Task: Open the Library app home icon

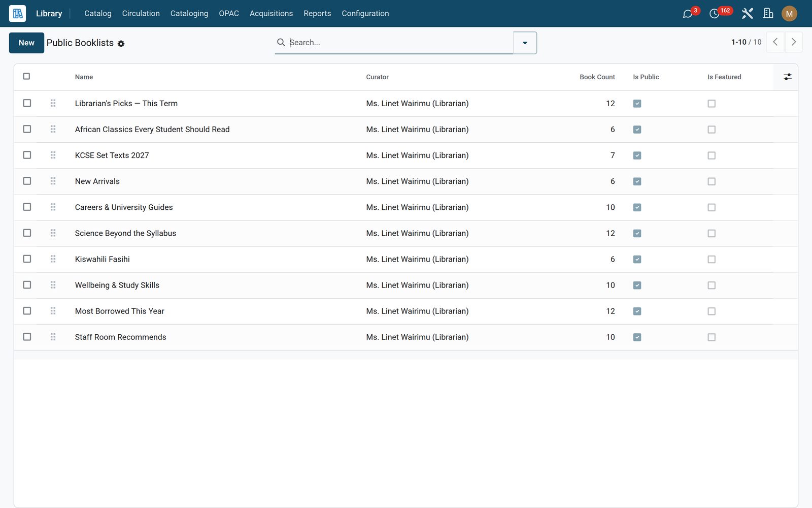Action: pyautogui.click(x=17, y=13)
